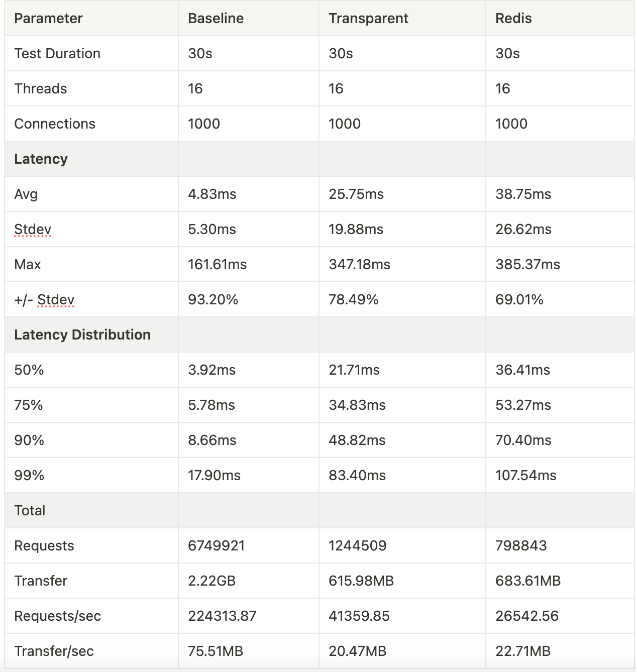Click the Redis 99% latency 107.54ms cell
This screenshot has height=672, width=637.
pyautogui.click(x=525, y=476)
